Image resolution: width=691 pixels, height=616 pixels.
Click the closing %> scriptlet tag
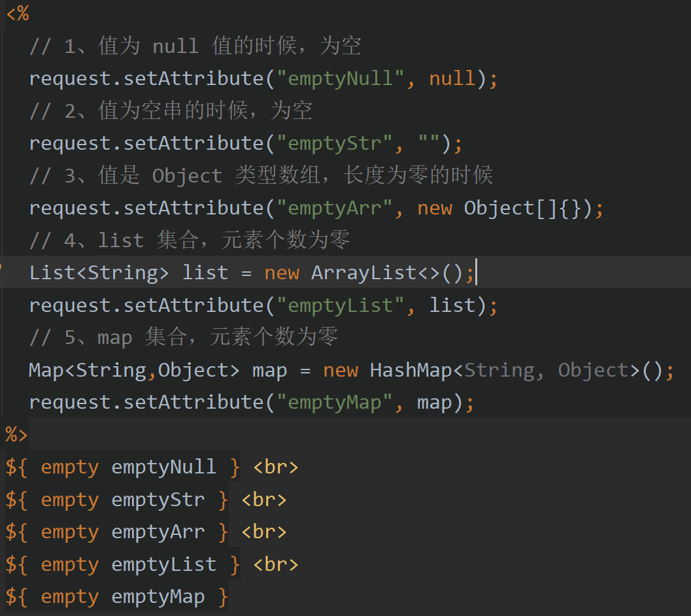pyautogui.click(x=17, y=434)
